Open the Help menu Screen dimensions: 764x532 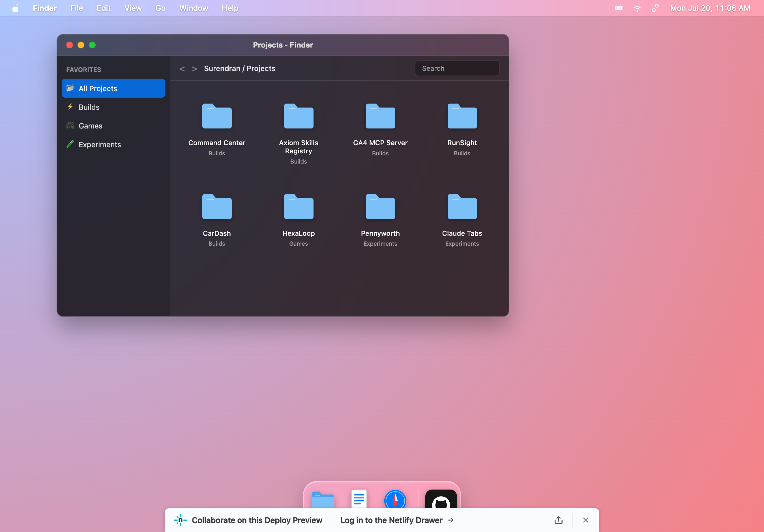tap(230, 8)
